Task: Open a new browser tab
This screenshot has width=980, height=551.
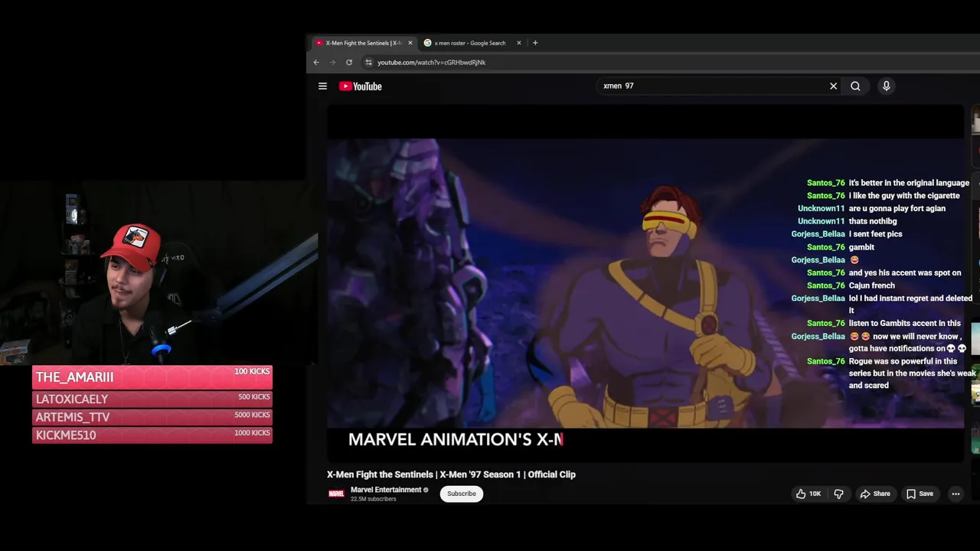Action: tap(535, 43)
